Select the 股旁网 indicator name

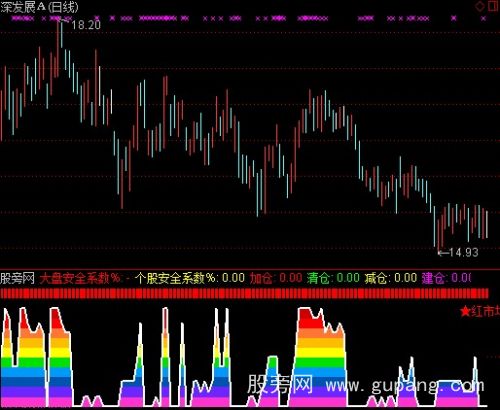(17, 278)
